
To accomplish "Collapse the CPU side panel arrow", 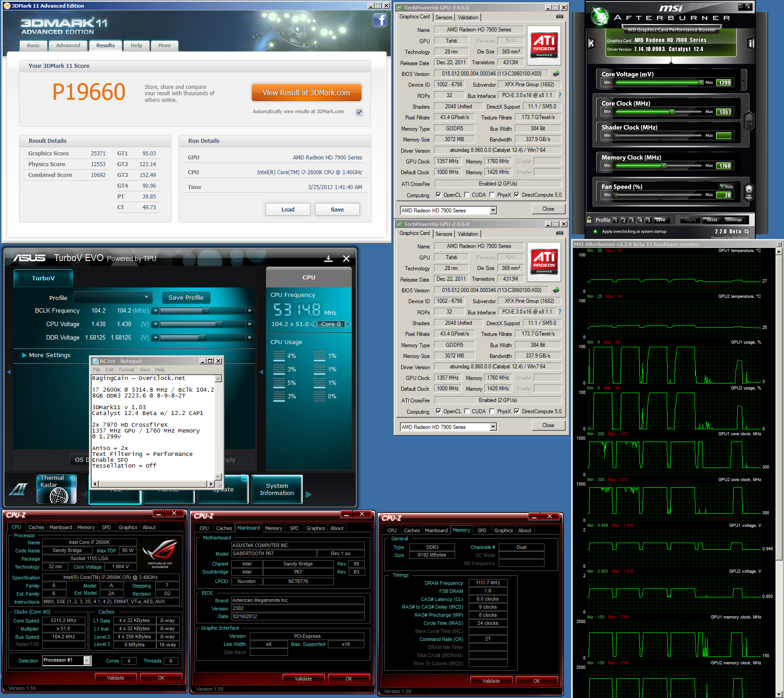I will pyautogui.click(x=261, y=372).
